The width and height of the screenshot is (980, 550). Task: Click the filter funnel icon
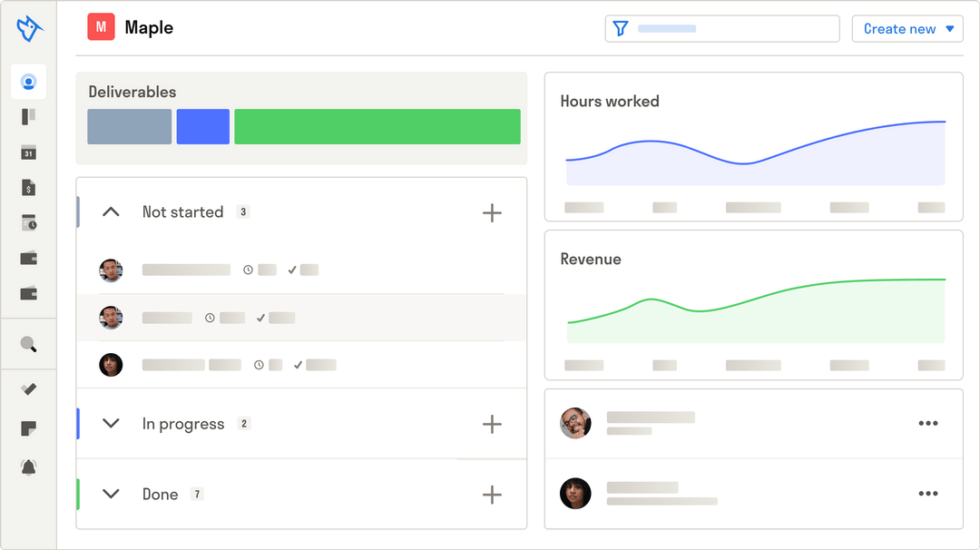click(x=621, y=29)
